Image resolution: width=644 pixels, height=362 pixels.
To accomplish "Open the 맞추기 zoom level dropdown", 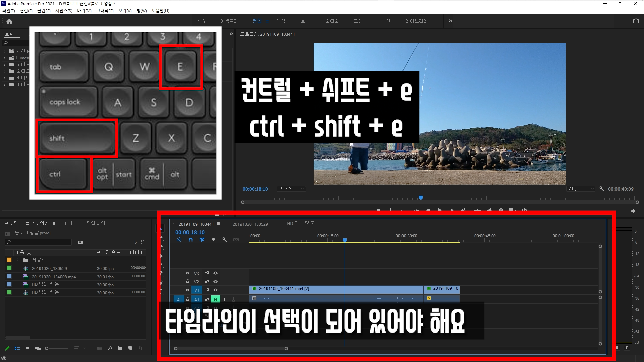I will tap(291, 189).
